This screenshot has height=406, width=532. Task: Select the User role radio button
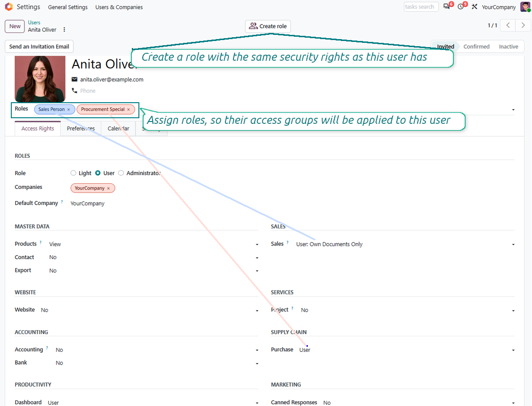pyautogui.click(x=98, y=173)
